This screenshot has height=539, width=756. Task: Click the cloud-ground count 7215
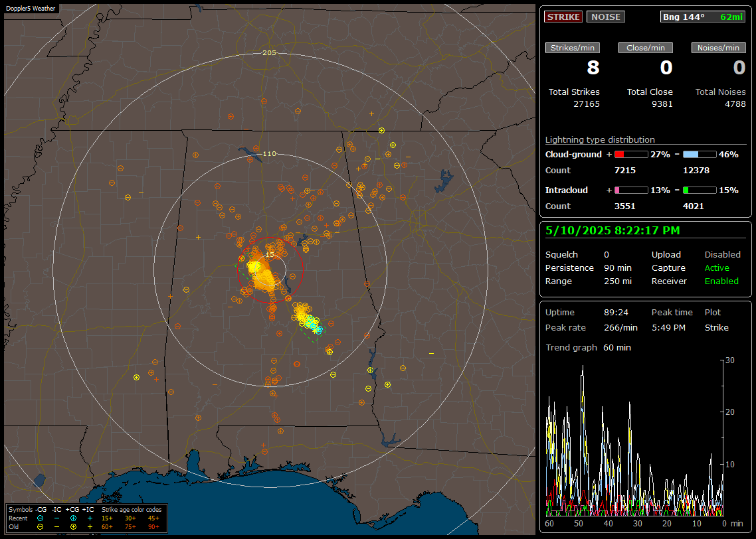(x=625, y=171)
